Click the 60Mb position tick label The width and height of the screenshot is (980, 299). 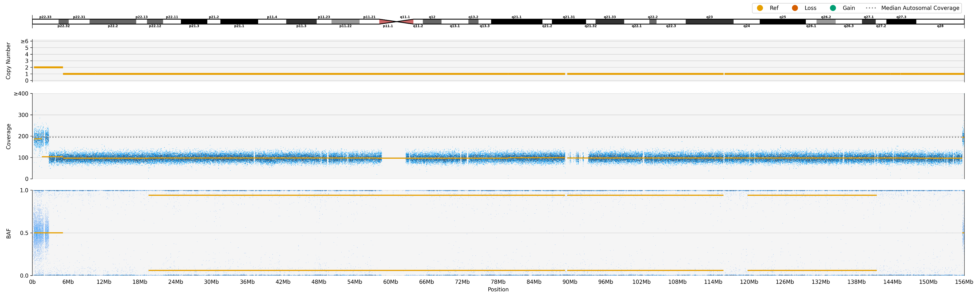[390, 282]
